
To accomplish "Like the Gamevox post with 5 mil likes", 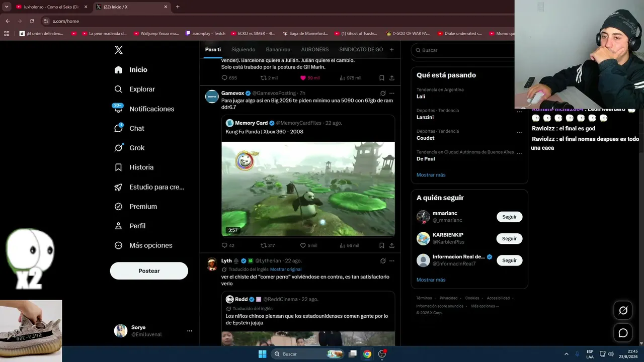I will pyautogui.click(x=308, y=245).
